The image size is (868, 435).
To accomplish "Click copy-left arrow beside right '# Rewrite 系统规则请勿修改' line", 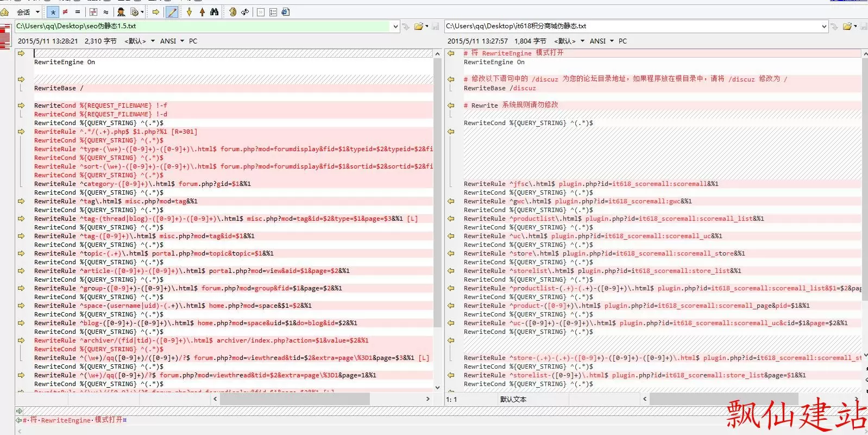I will 451,105.
